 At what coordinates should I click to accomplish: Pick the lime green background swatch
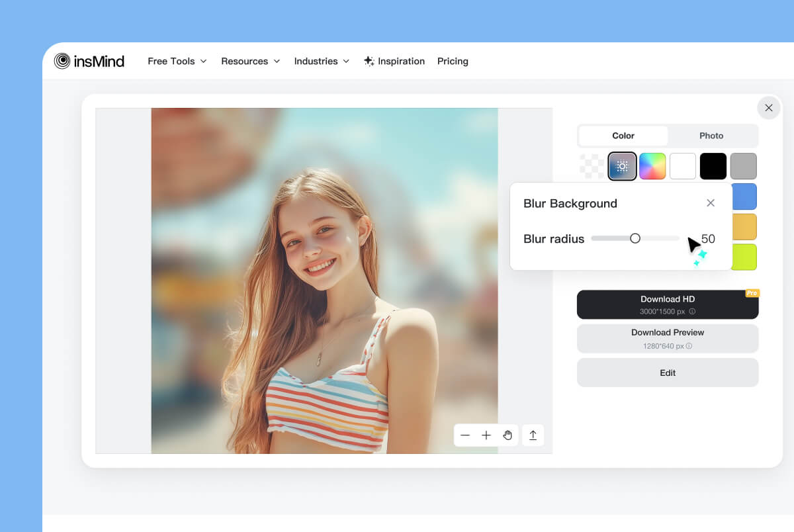click(x=744, y=257)
